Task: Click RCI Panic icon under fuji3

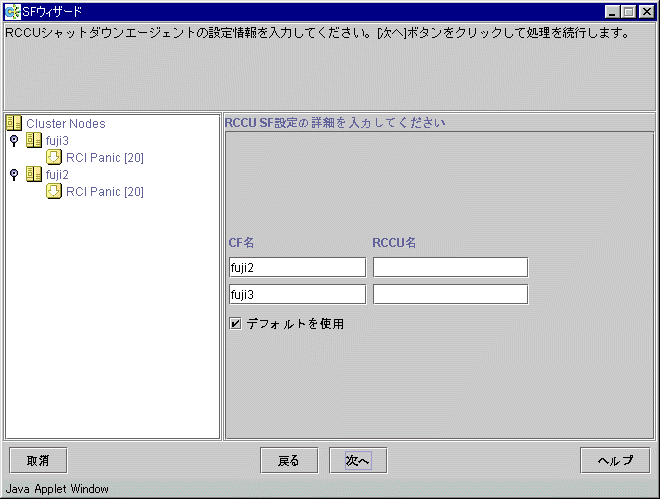Action: pyautogui.click(x=53, y=157)
